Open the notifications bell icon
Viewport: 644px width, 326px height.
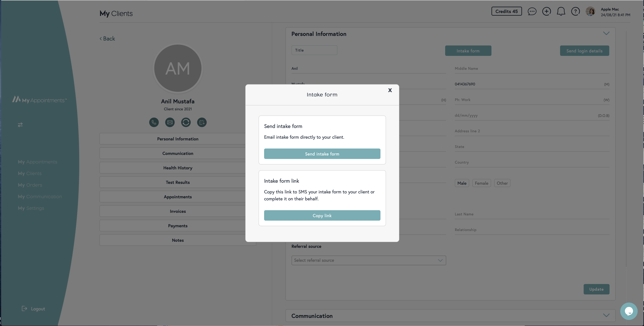coord(561,11)
